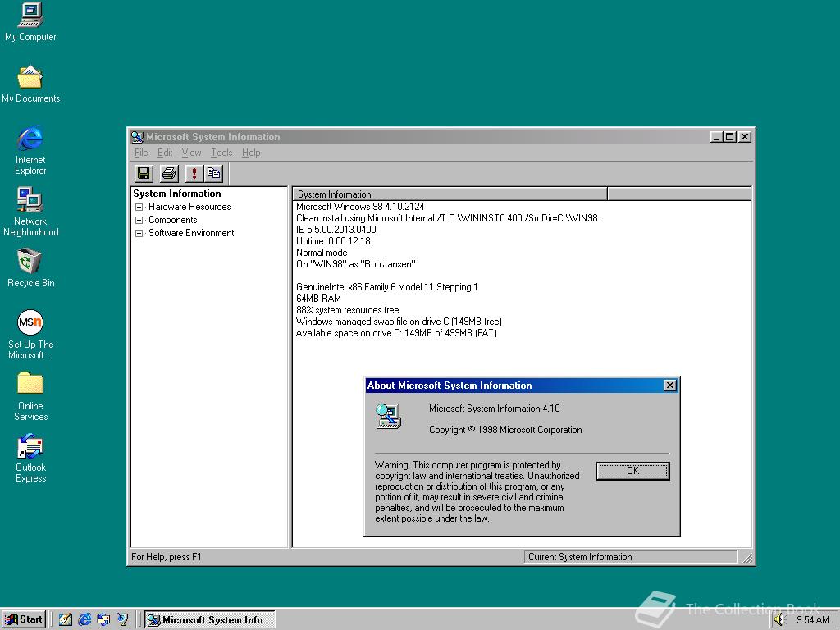Click the About dialog computer icon
Screen dimensions: 840x630
[x=388, y=416]
